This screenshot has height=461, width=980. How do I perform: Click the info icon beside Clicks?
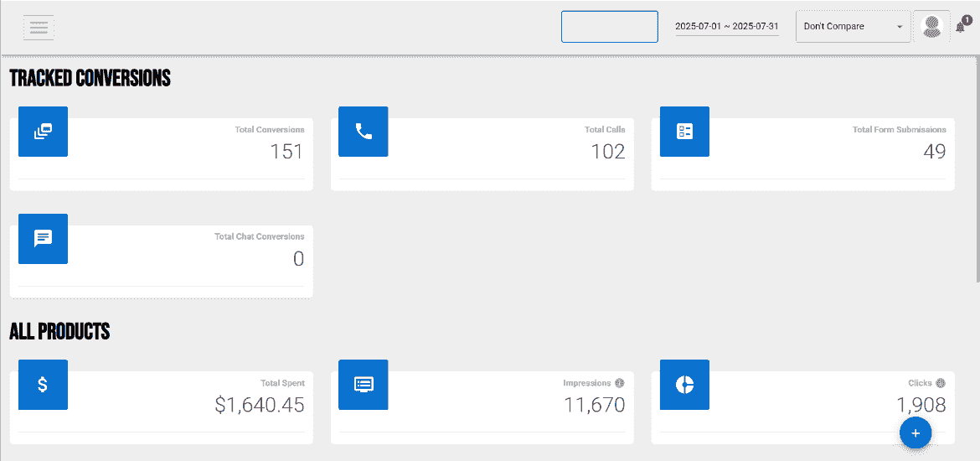click(x=941, y=383)
